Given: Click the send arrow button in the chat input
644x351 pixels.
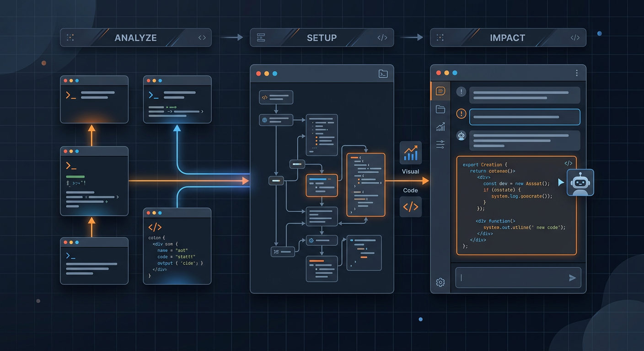Looking at the screenshot, I should (572, 277).
